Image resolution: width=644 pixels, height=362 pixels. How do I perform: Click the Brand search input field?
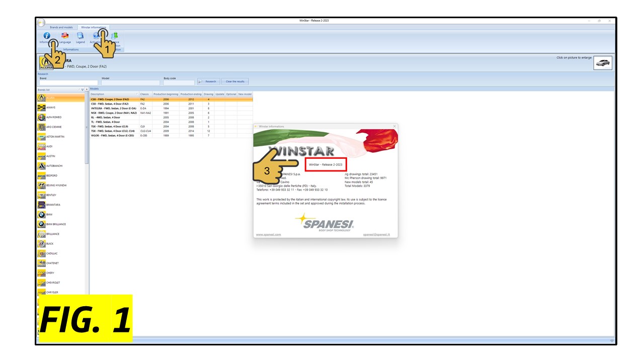pyautogui.click(x=69, y=82)
